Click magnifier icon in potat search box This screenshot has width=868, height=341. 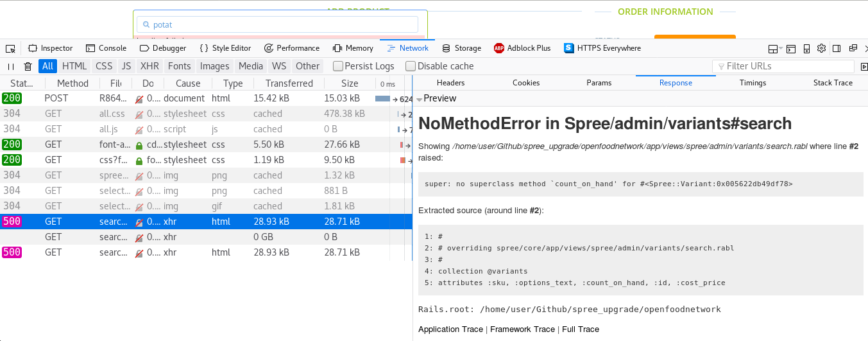click(x=147, y=25)
